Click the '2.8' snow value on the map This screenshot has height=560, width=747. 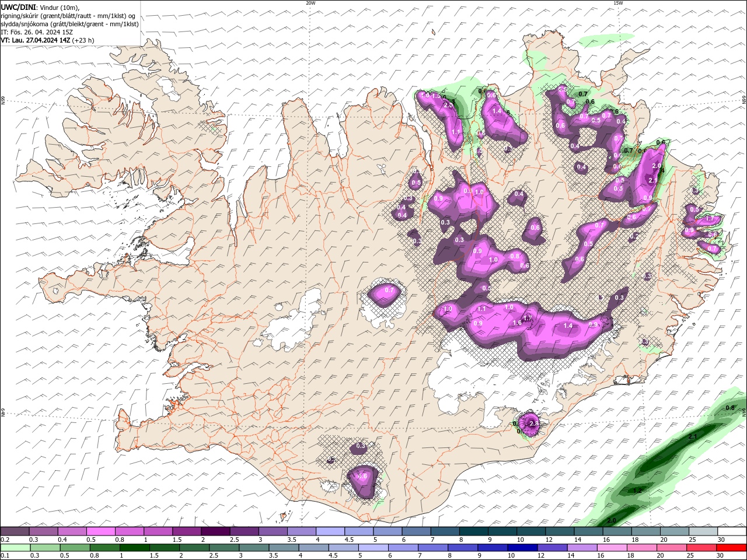coord(533,423)
